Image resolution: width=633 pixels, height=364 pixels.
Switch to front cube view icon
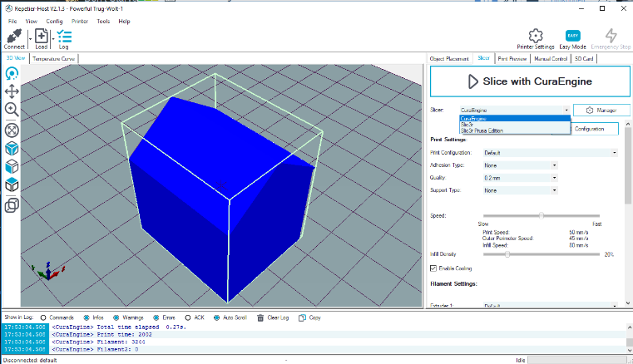[x=12, y=167]
